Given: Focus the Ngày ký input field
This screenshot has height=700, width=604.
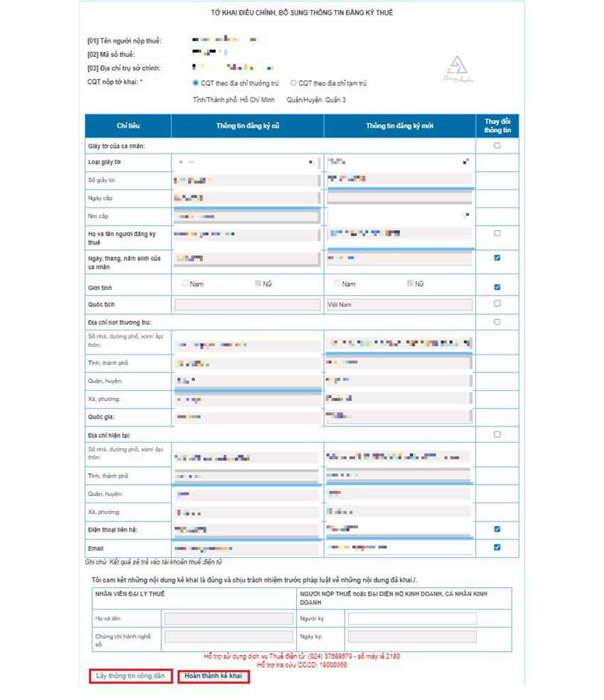Looking at the screenshot, I should (412, 637).
